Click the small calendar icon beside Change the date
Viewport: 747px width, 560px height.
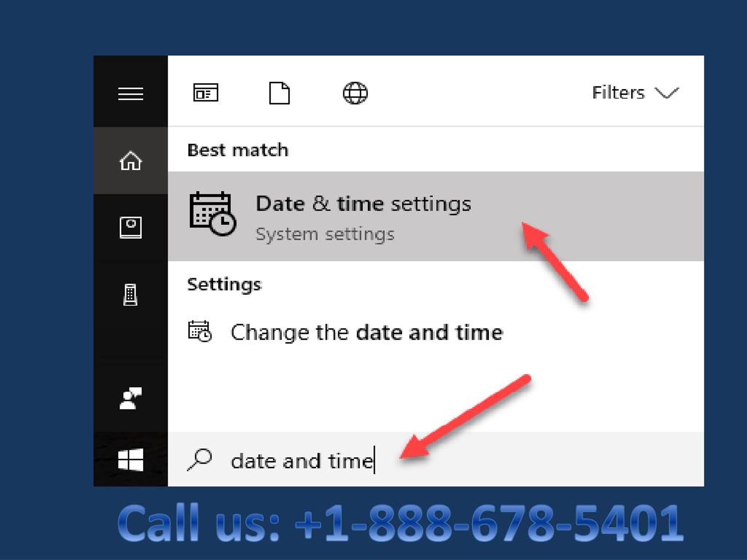(200, 331)
